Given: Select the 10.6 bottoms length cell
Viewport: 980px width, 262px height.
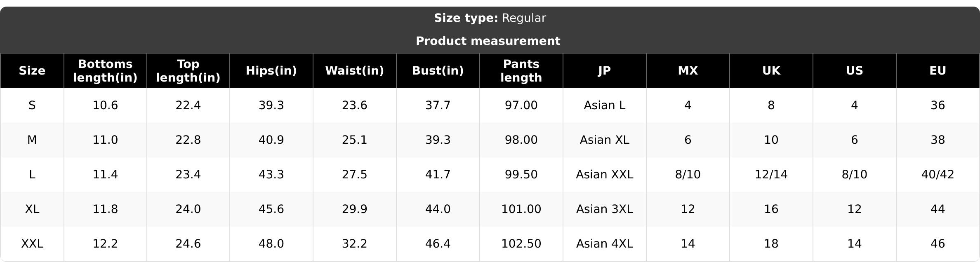Looking at the screenshot, I should (105, 105).
